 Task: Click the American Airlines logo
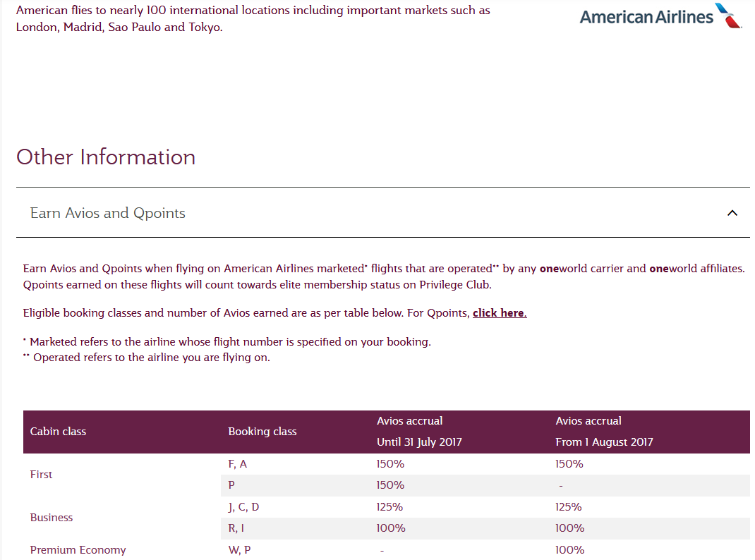coord(660,16)
